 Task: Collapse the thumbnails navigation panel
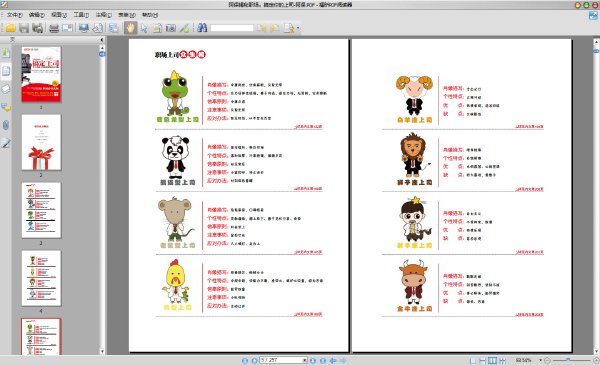coord(101,39)
